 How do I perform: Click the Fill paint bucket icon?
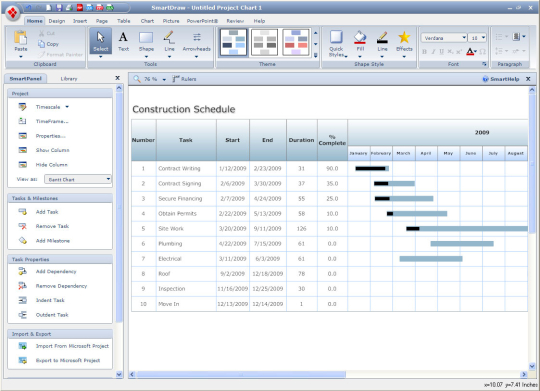[x=360, y=37]
